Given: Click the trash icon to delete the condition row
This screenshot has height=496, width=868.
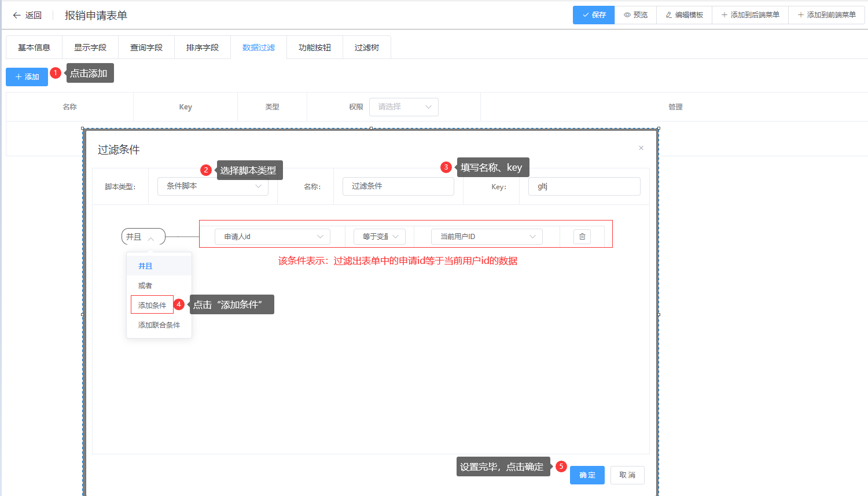Looking at the screenshot, I should click(582, 237).
